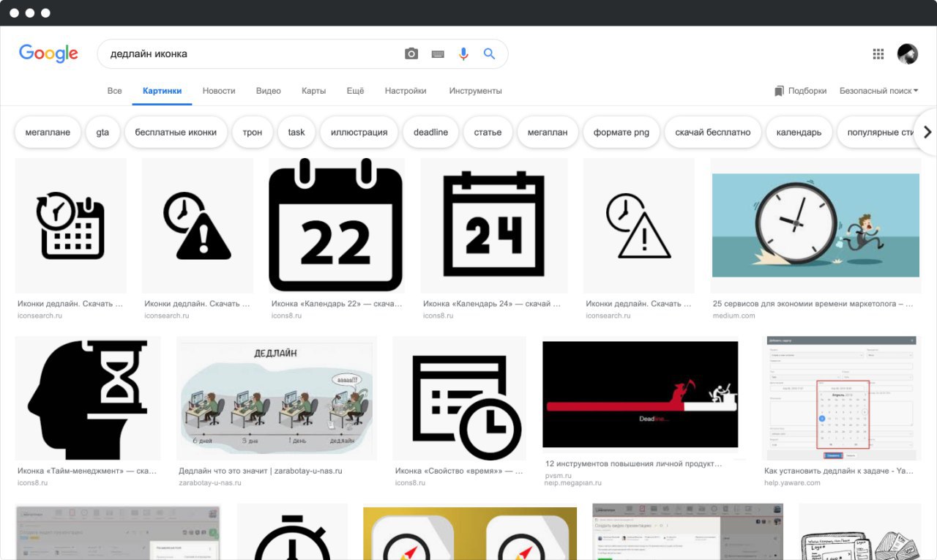Screen dimensions: 937x560
Task: Click the medium.com source text
Action: pyautogui.click(x=733, y=316)
